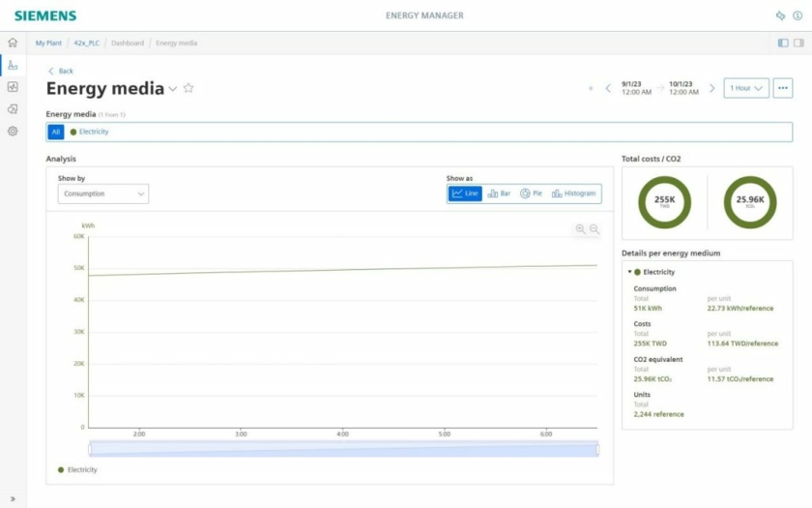Viewport: 812px width, 508px height.
Task: Navigate to 42x_PLC breadcrumb
Action: 87,43
